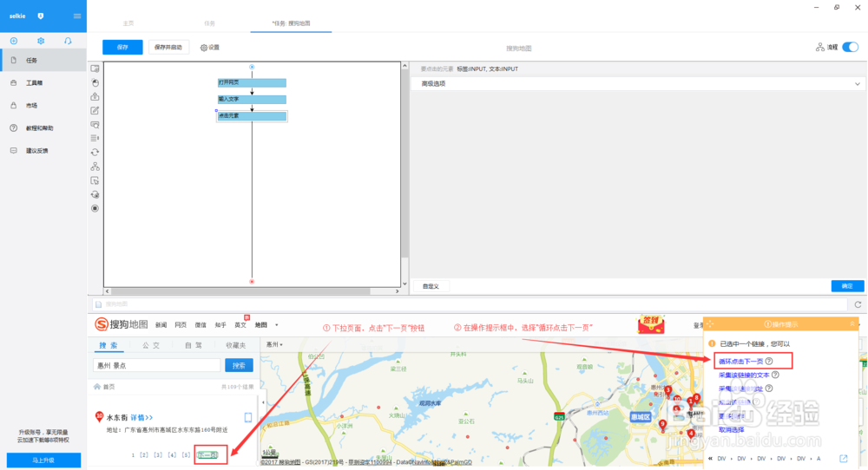
Task: Click the 保存并启动 button
Action: (168, 48)
